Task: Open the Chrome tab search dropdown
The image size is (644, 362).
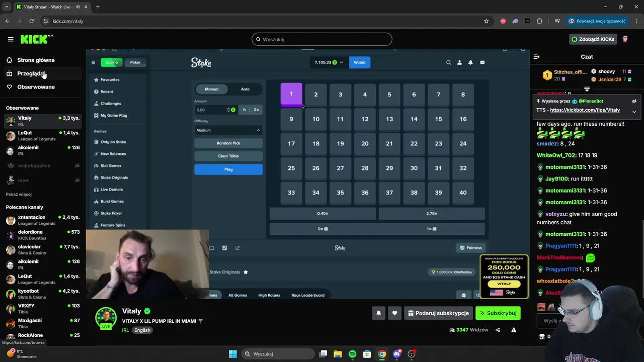Action: pyautogui.click(x=6, y=7)
